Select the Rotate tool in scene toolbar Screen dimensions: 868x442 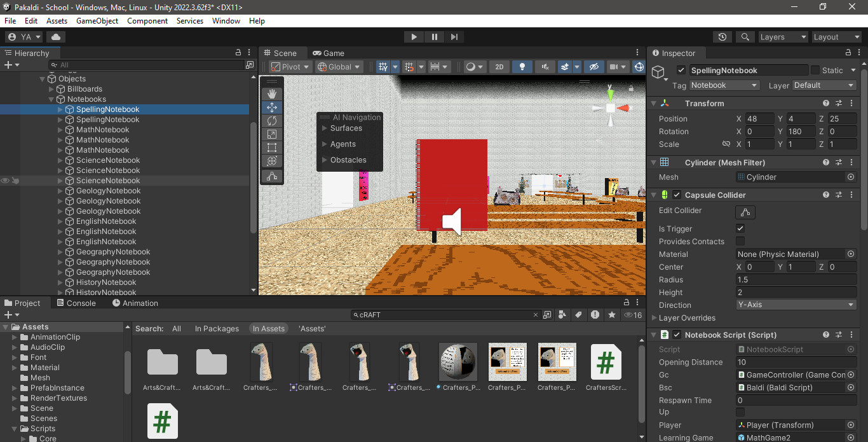272,121
